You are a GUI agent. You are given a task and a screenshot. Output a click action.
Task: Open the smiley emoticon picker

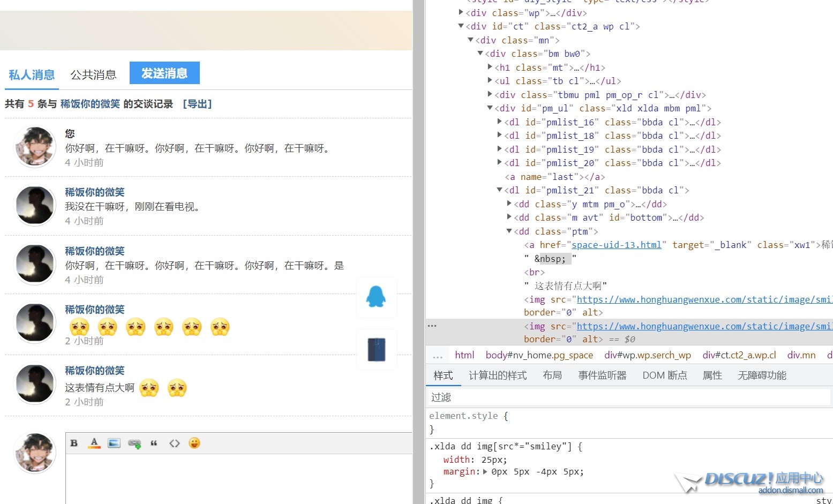[x=194, y=443]
